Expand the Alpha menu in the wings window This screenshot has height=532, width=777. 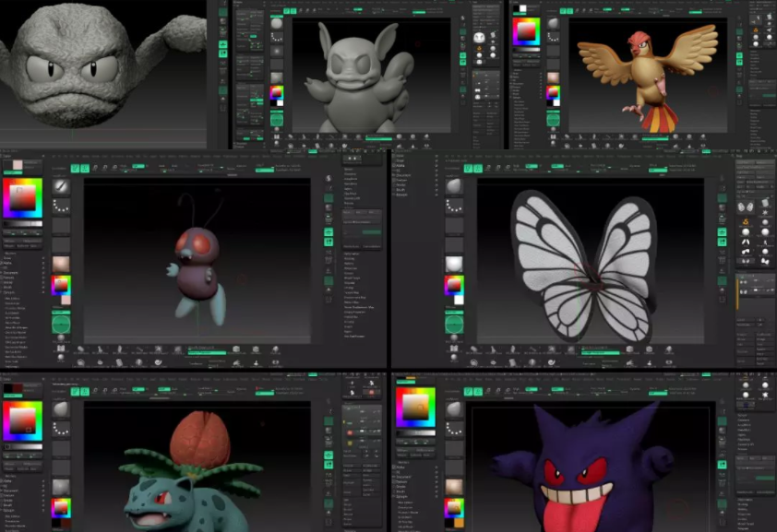pos(400,165)
